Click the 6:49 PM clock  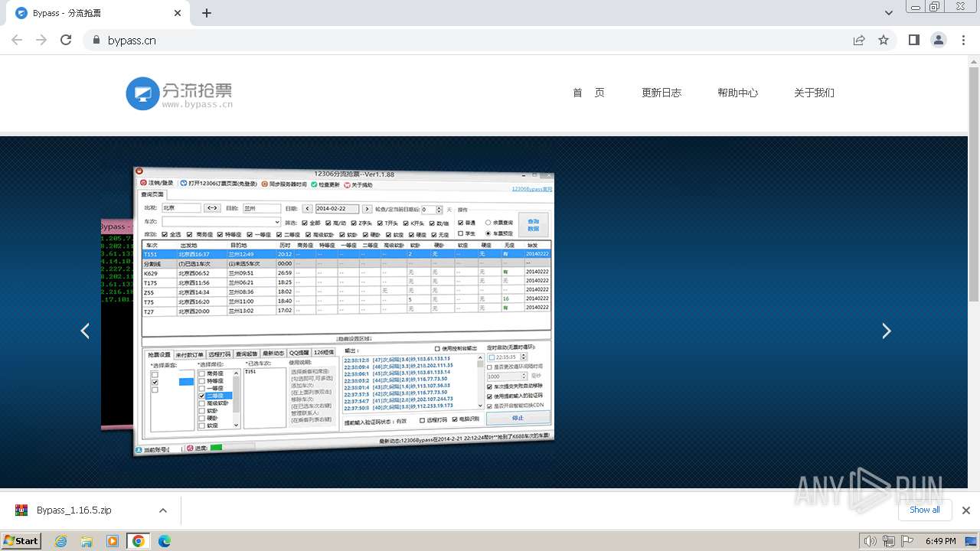(940, 541)
